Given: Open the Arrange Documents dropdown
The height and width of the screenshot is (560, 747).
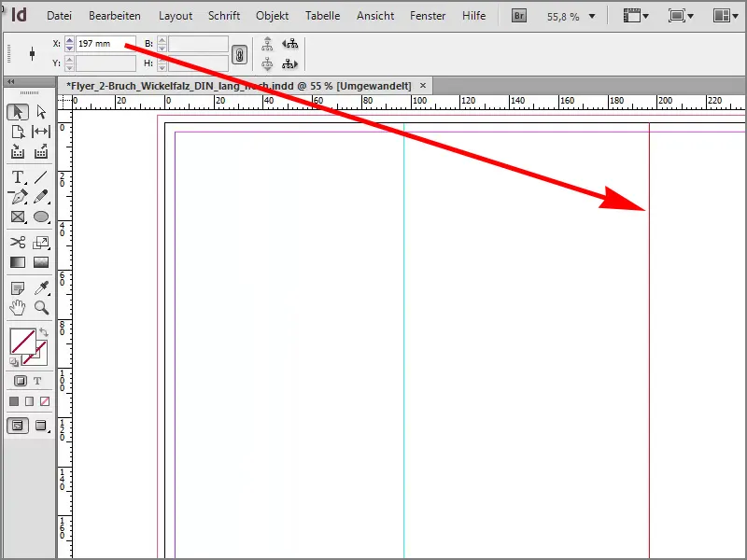Looking at the screenshot, I should coord(726,16).
